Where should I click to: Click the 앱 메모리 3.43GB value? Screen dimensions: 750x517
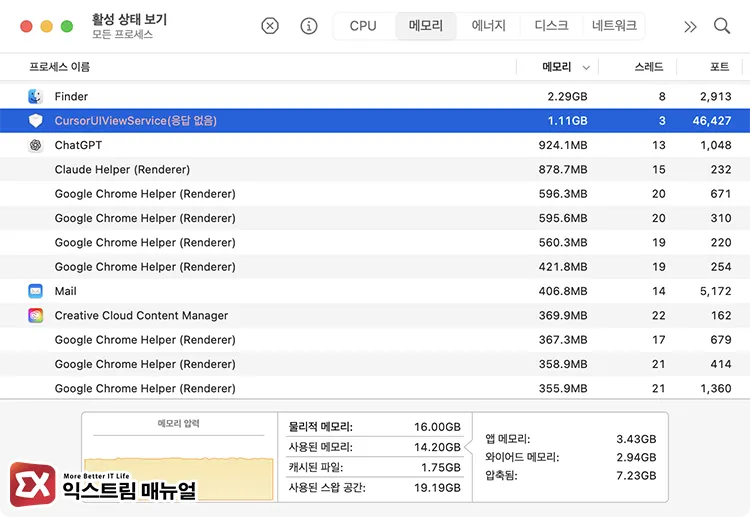[x=636, y=439]
